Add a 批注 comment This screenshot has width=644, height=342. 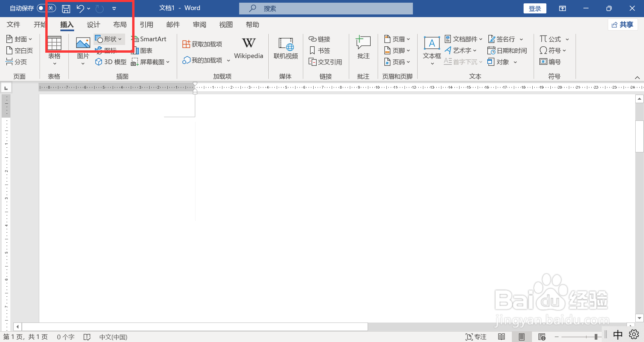pyautogui.click(x=363, y=48)
